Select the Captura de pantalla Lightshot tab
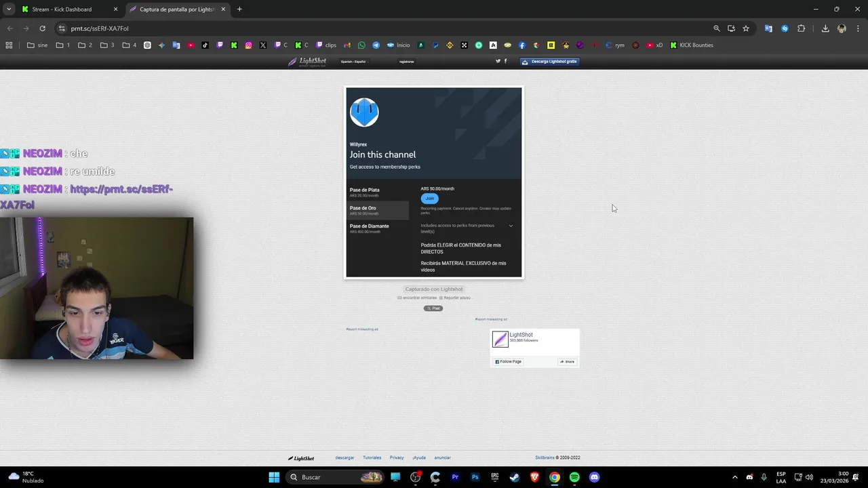 [x=177, y=9]
